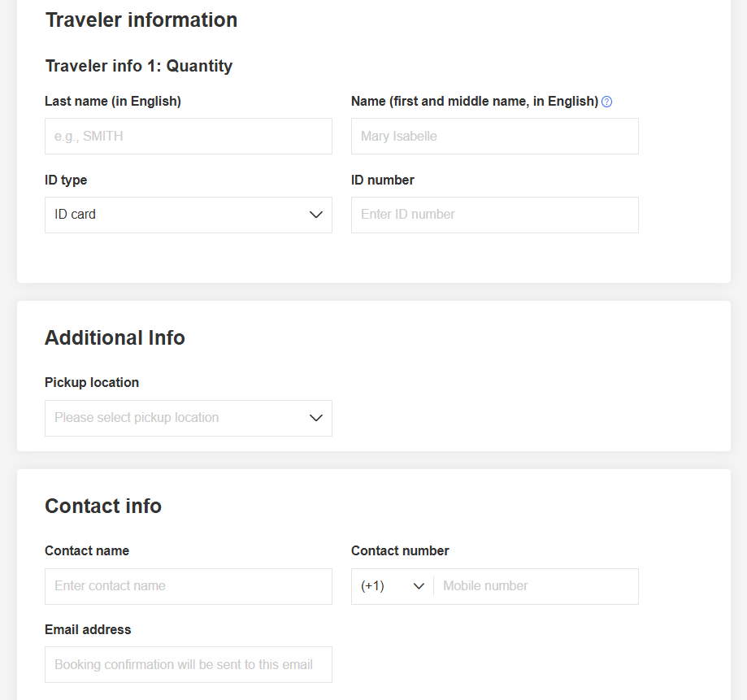747x700 pixels.
Task: Click the Mobile number input field
Action: click(x=536, y=586)
